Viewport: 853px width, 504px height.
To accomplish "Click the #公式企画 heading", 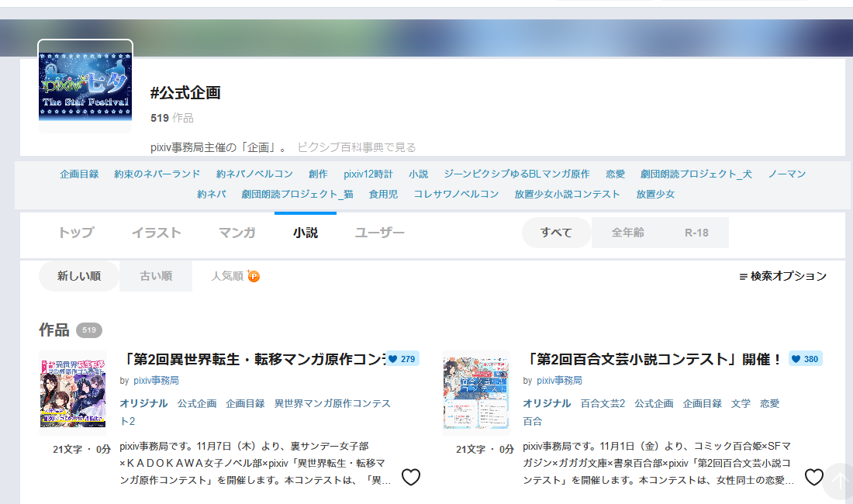I will point(185,93).
